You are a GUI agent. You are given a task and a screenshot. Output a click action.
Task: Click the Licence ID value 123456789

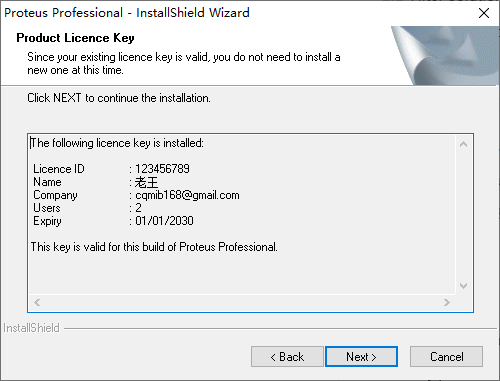coord(162,169)
